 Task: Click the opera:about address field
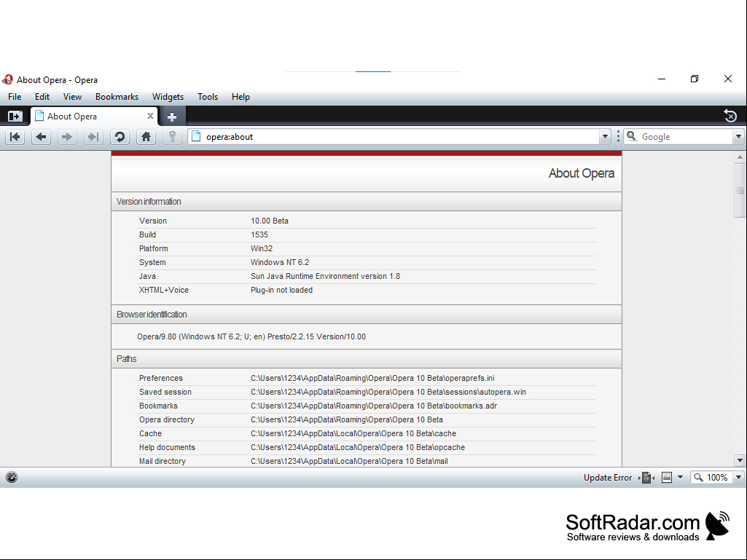click(x=398, y=137)
